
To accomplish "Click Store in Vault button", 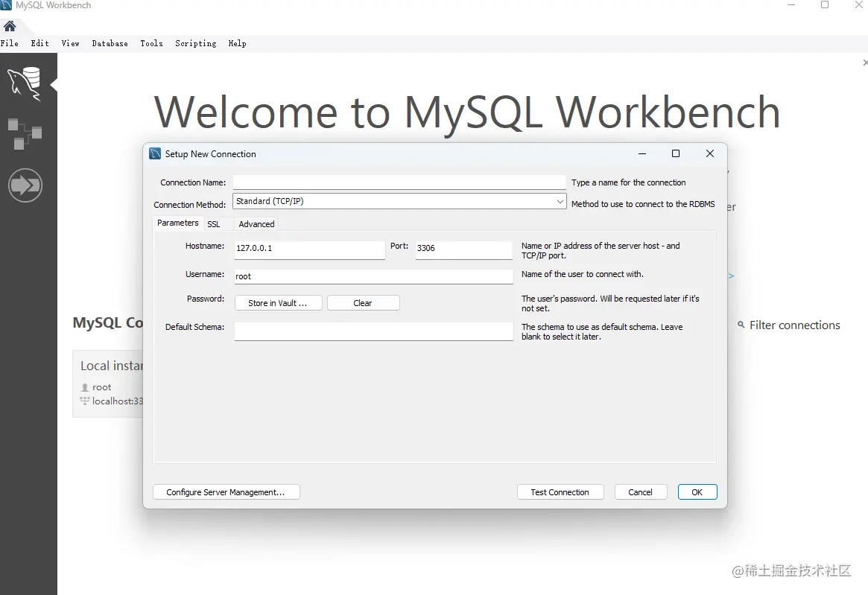I will 278,303.
